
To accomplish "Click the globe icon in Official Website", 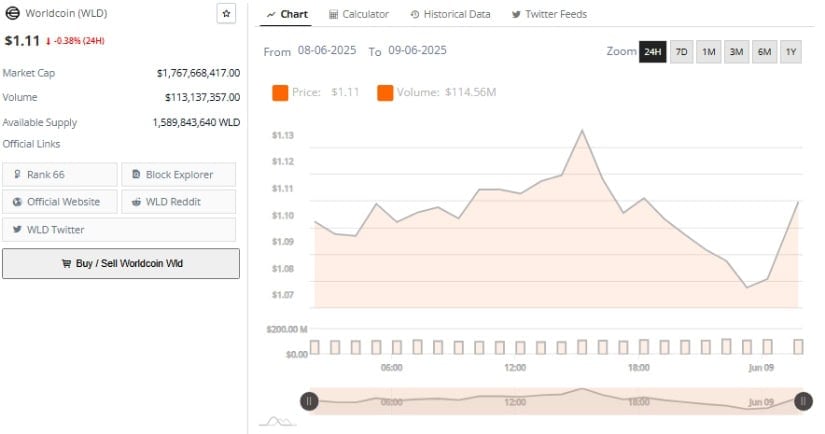I will [x=17, y=202].
